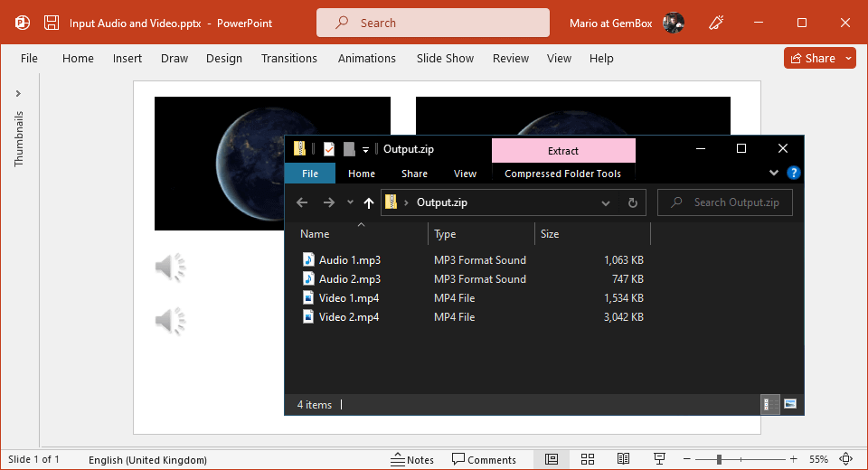
Task: Open Slide Sorter view in status bar
Action: 588,459
